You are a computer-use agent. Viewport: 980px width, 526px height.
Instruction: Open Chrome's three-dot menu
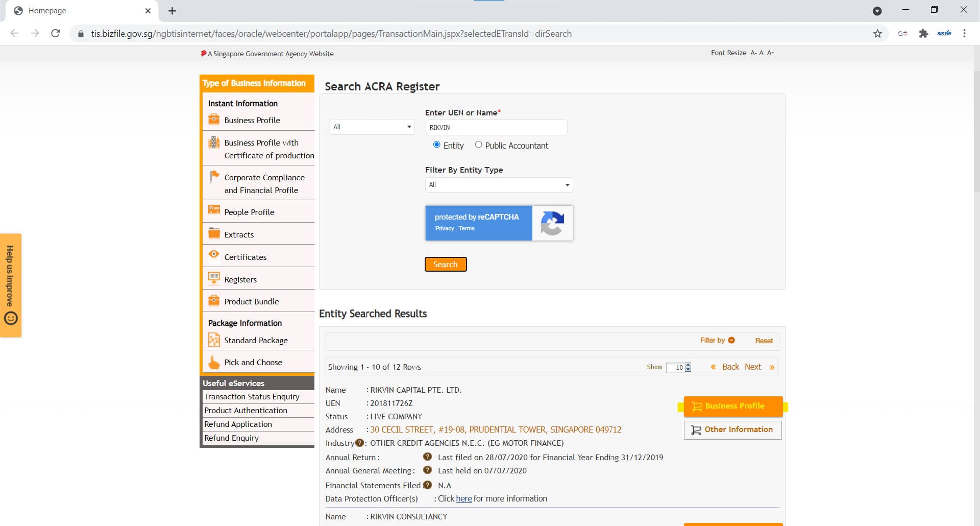pyautogui.click(x=964, y=33)
